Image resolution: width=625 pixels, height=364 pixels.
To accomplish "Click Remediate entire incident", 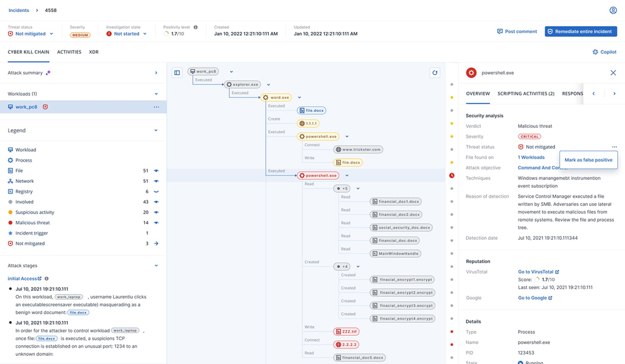I will pos(581,31).
